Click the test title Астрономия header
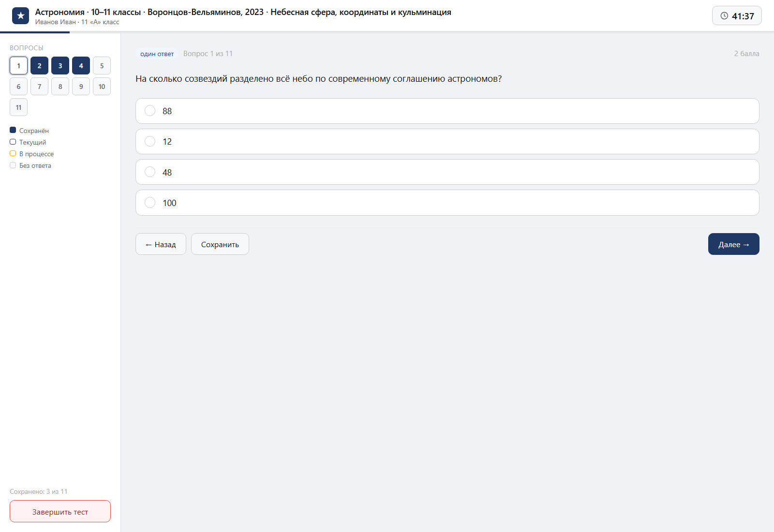Screen dimensions: 774x532 pyautogui.click(x=243, y=12)
